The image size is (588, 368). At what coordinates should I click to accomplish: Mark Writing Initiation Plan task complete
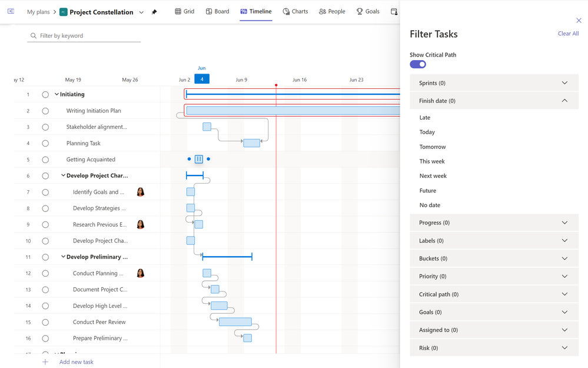coord(45,111)
